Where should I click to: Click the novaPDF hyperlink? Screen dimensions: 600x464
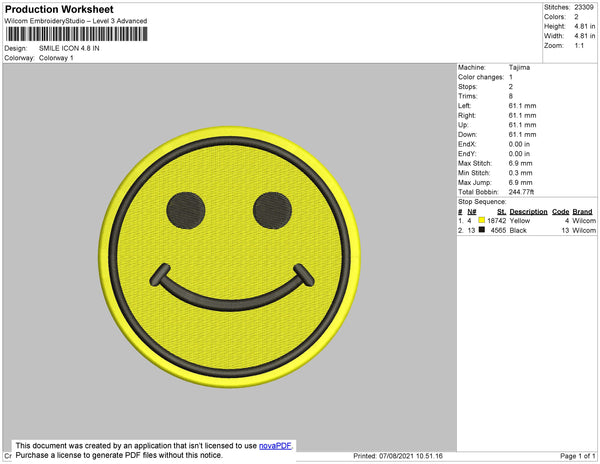pyautogui.click(x=275, y=446)
